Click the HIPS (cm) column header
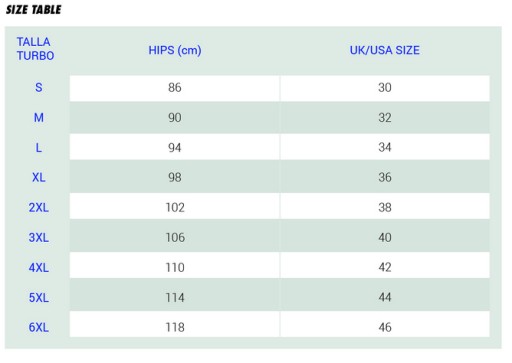The image size is (512, 363). (x=175, y=50)
